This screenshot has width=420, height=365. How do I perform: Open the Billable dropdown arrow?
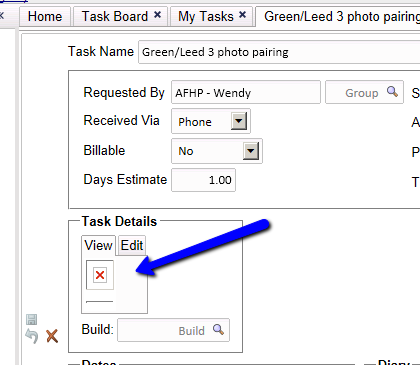coord(251,151)
